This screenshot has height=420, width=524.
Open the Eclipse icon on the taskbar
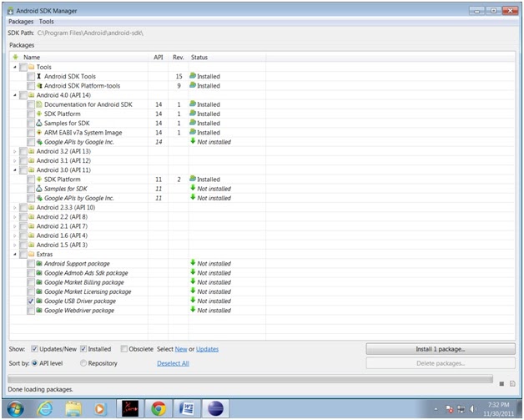(215, 408)
